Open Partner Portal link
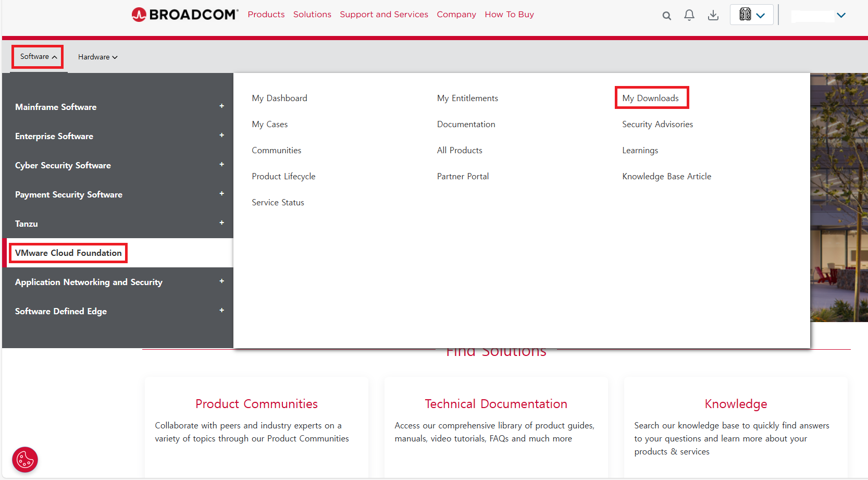Image resolution: width=868 pixels, height=480 pixels. point(463,176)
